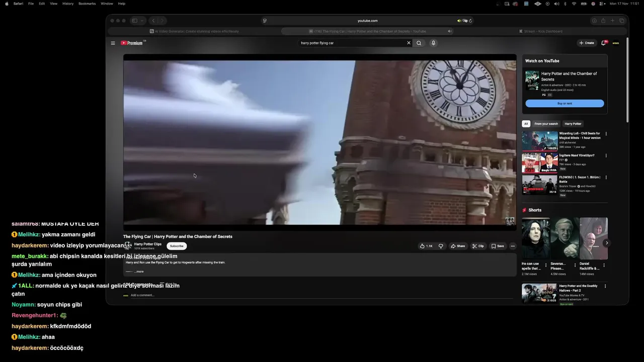This screenshot has height=362, width=644.
Task: Open the YouTube hamburger guide menu
Action: point(113,43)
